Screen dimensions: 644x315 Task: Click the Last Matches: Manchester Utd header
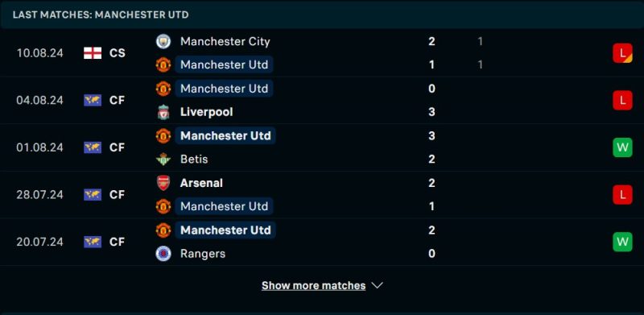coord(101,15)
